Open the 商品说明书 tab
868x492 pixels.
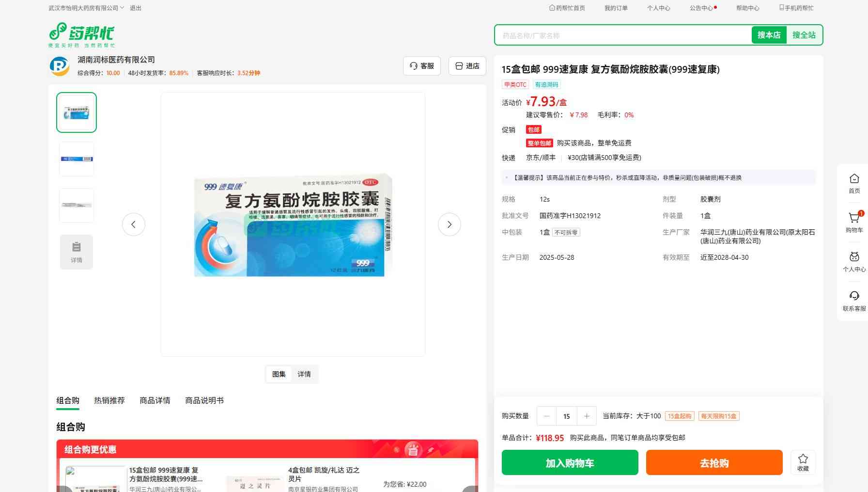pos(204,400)
